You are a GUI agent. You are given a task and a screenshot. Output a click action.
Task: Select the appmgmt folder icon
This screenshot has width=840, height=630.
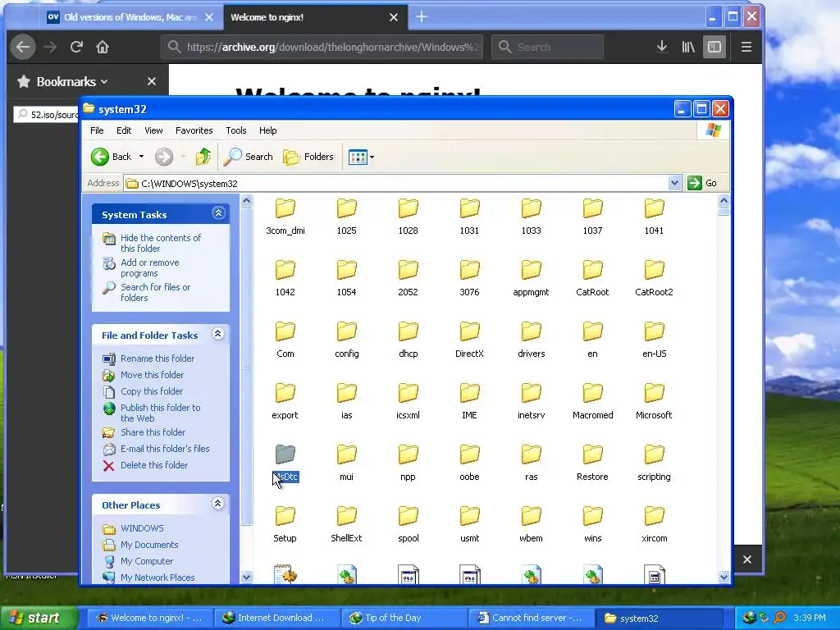pos(531,270)
